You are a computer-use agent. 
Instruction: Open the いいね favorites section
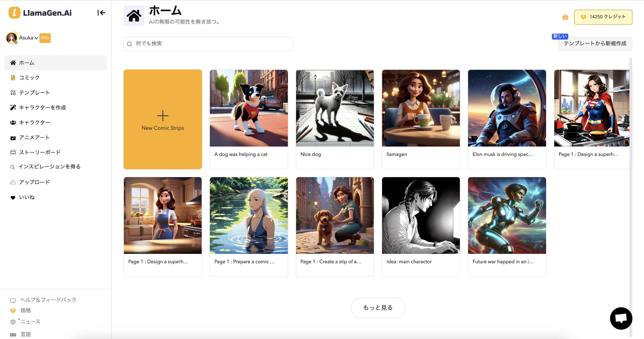click(x=27, y=197)
